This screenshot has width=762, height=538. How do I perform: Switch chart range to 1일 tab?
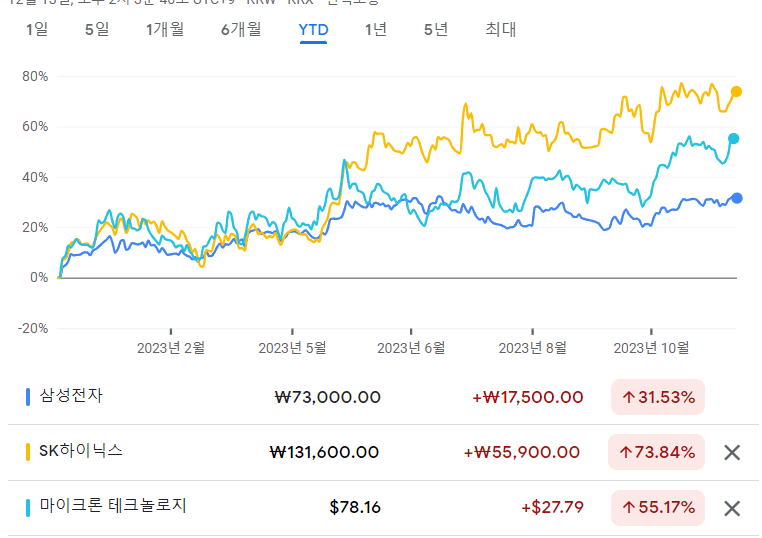point(37,30)
